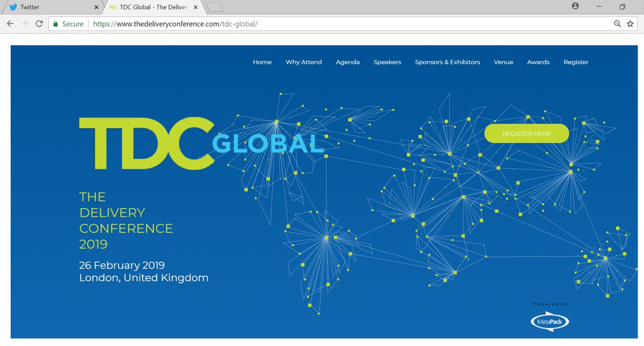Viewport: 644px width, 346px height.
Task: Click the "26 February 2019" date text
Action: click(x=122, y=265)
